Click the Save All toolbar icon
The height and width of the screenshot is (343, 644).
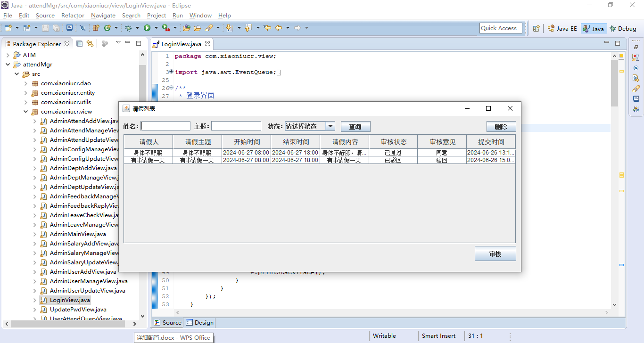[x=56, y=28]
